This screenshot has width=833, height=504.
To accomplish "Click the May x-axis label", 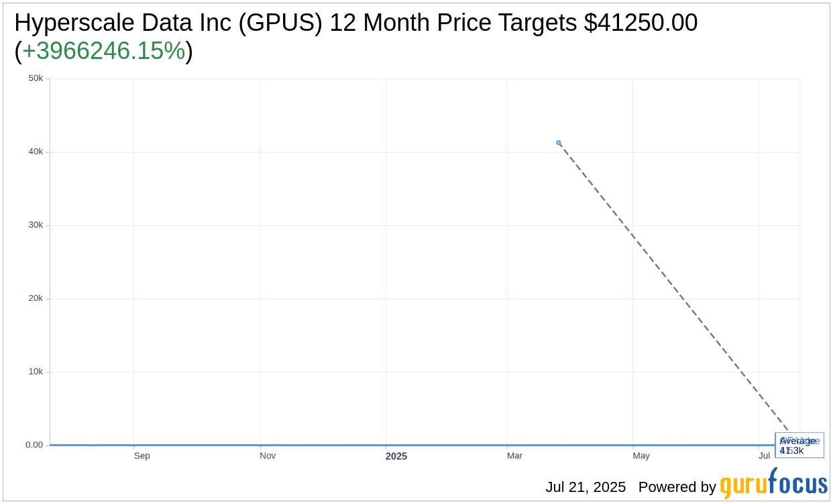I will click(641, 456).
